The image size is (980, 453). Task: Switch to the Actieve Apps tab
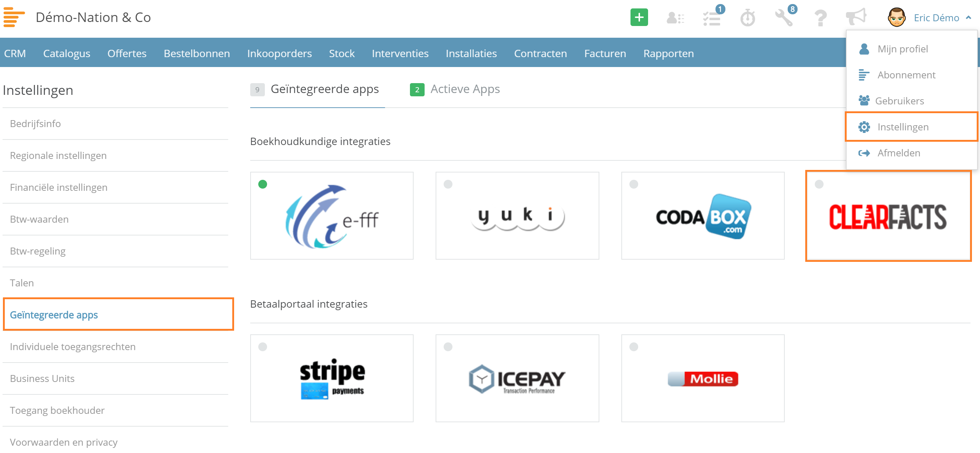point(455,89)
